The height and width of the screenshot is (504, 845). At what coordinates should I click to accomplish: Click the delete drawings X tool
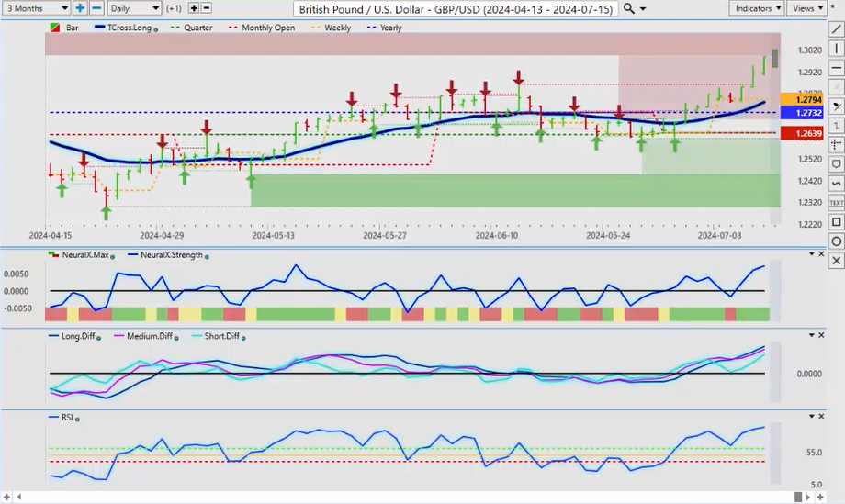(837, 261)
